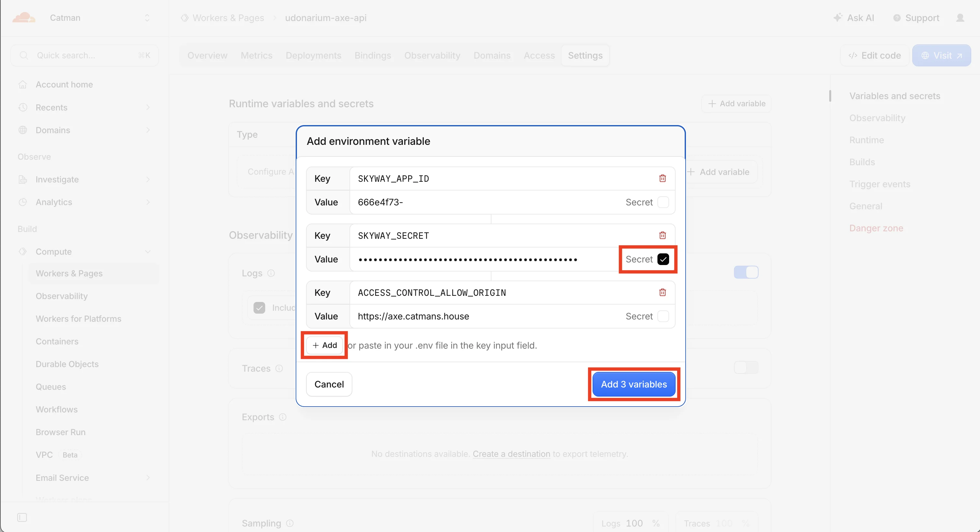Click the Edit code button
980x532 pixels.
click(874, 55)
